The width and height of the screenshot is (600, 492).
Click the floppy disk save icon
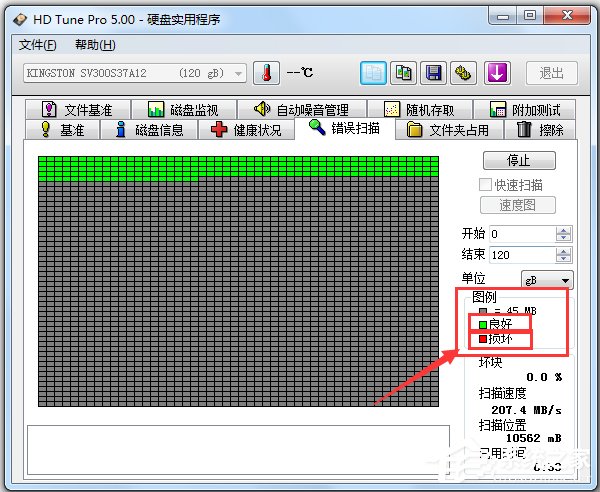coord(434,73)
